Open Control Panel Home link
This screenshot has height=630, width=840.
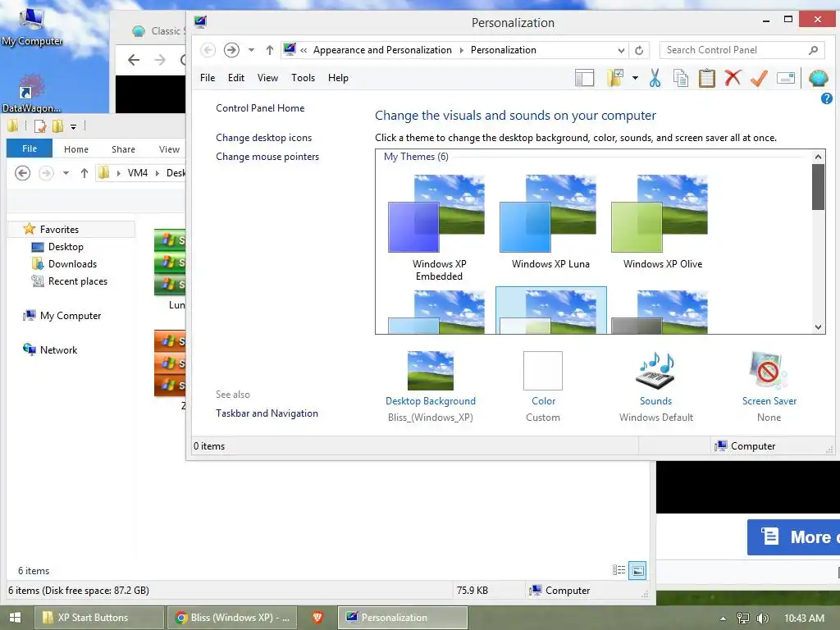click(260, 108)
